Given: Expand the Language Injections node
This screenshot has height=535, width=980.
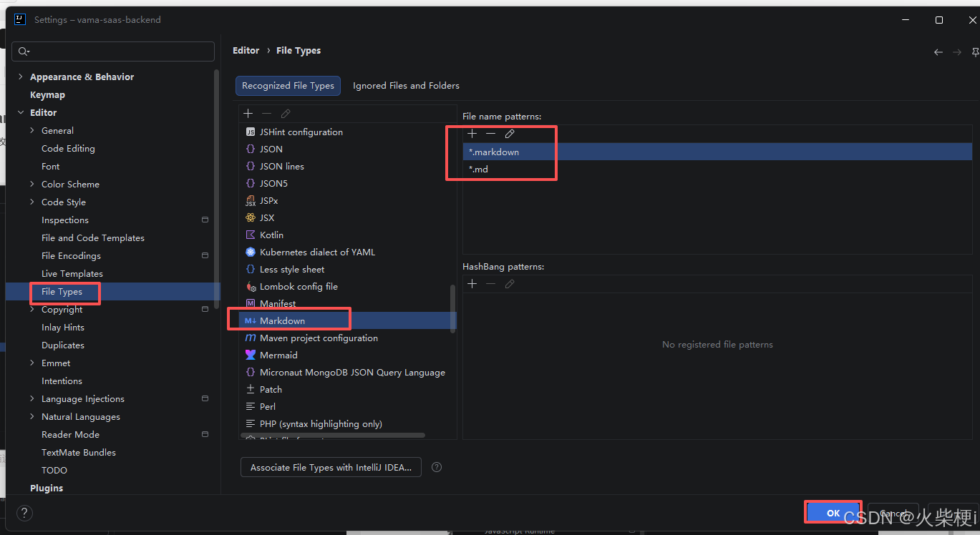Looking at the screenshot, I should 32,399.
